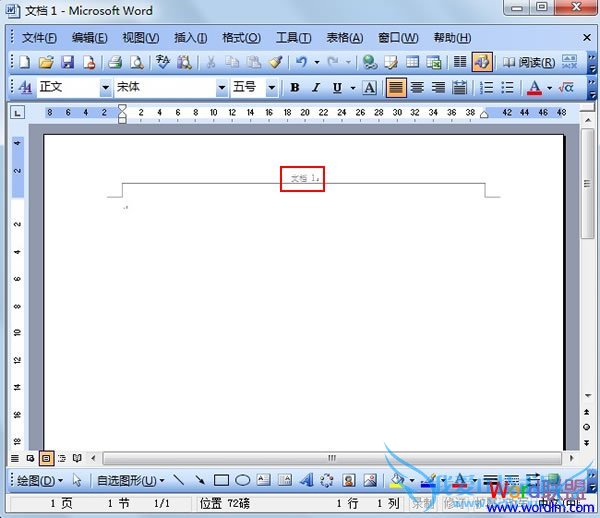Right-align the paragraph

tap(438, 88)
